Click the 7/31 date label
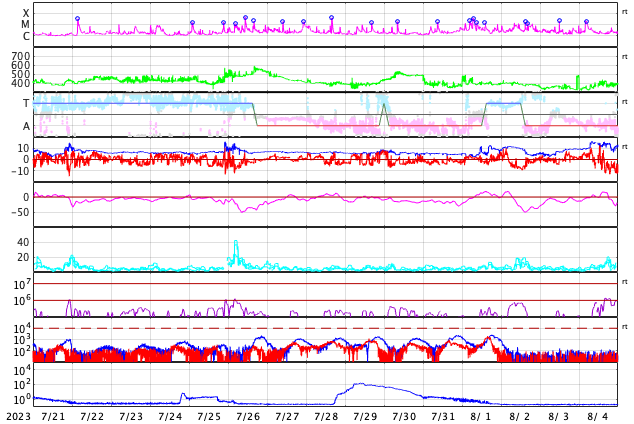 click(443, 416)
